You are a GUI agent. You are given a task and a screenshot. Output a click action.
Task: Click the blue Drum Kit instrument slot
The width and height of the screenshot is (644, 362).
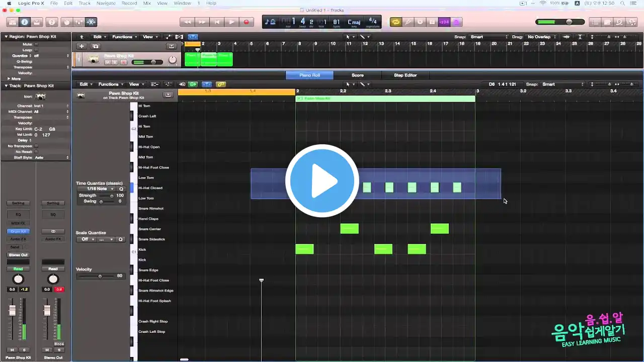click(18, 231)
